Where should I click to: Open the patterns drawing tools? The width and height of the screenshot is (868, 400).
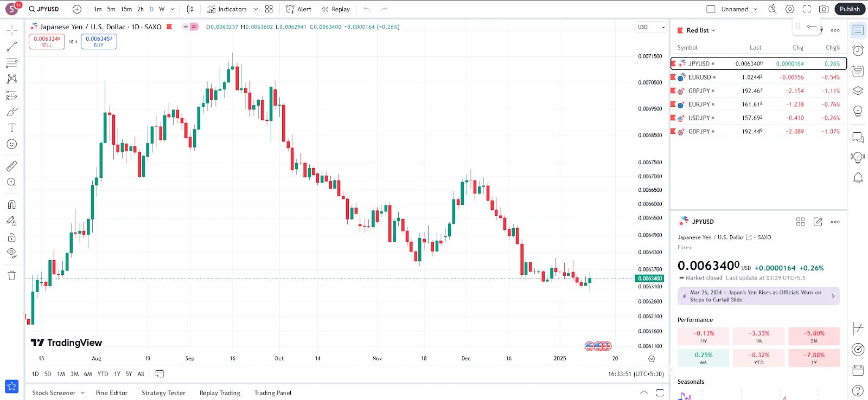click(11, 79)
